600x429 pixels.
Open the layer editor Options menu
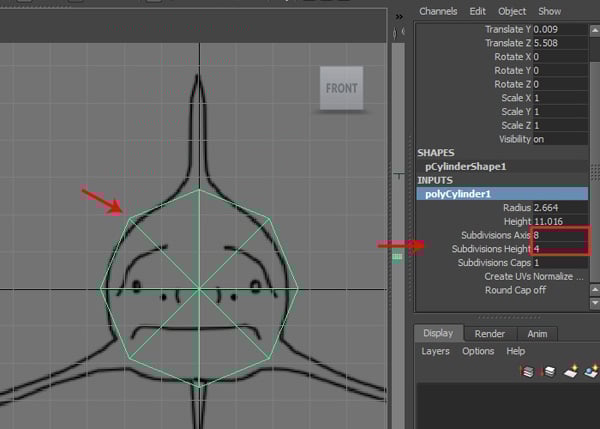click(478, 351)
